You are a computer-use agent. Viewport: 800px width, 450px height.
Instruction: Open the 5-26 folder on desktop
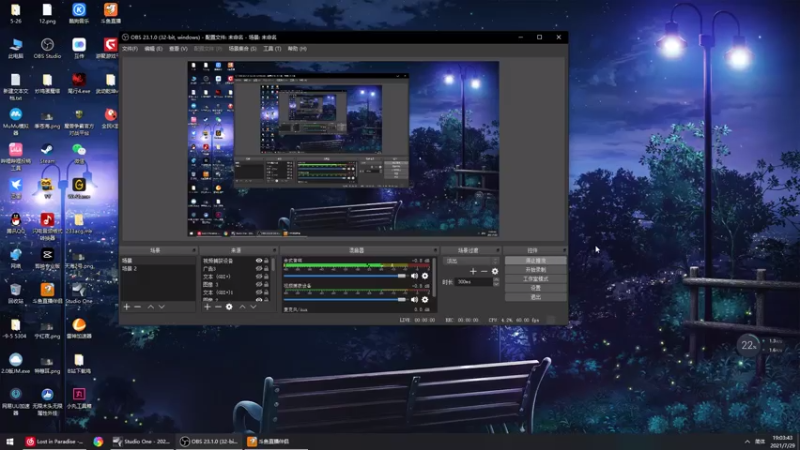tap(15, 14)
